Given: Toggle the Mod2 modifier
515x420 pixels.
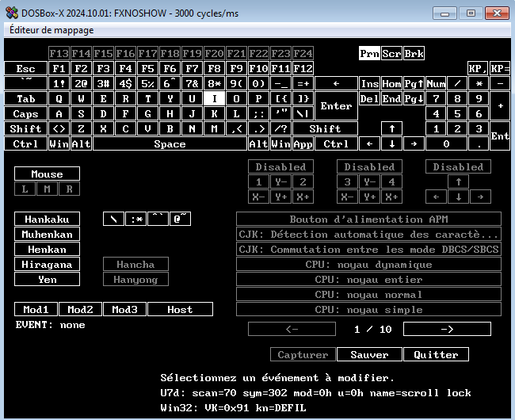Looking at the screenshot, I should click(x=81, y=309).
